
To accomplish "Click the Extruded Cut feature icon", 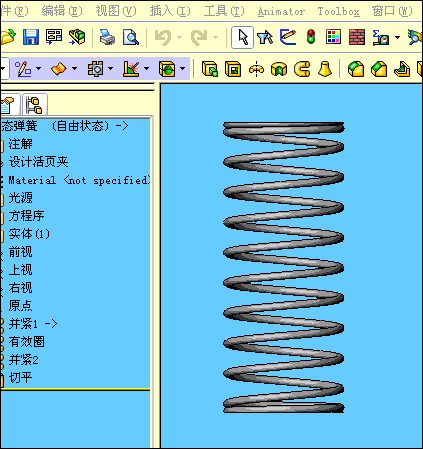I will [233, 69].
